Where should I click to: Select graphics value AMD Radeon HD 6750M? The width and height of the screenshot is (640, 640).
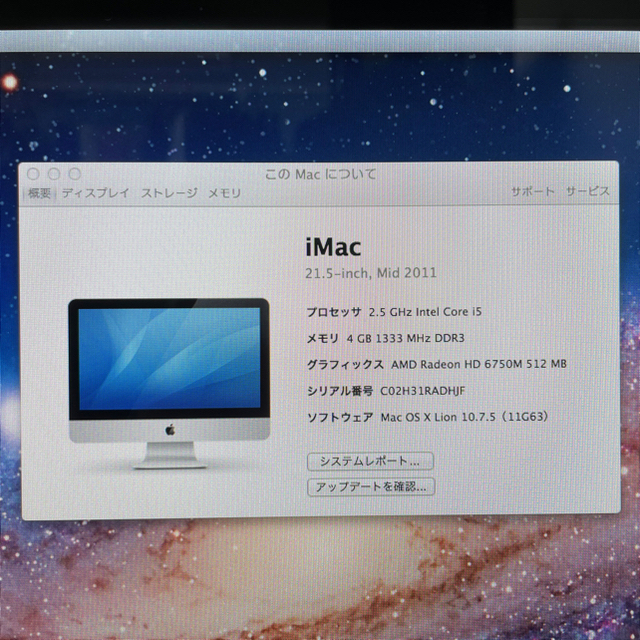456,364
